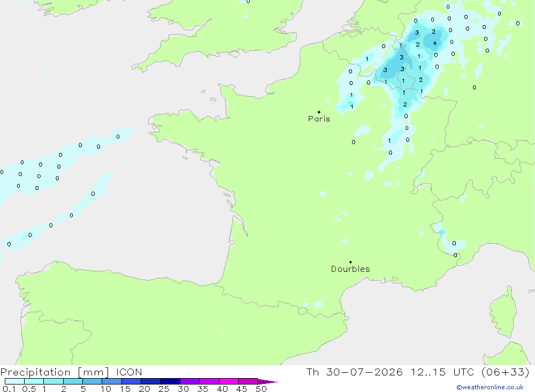Click the '0.5' legend scale label
This screenshot has width=535, height=392.
click(x=29, y=389)
